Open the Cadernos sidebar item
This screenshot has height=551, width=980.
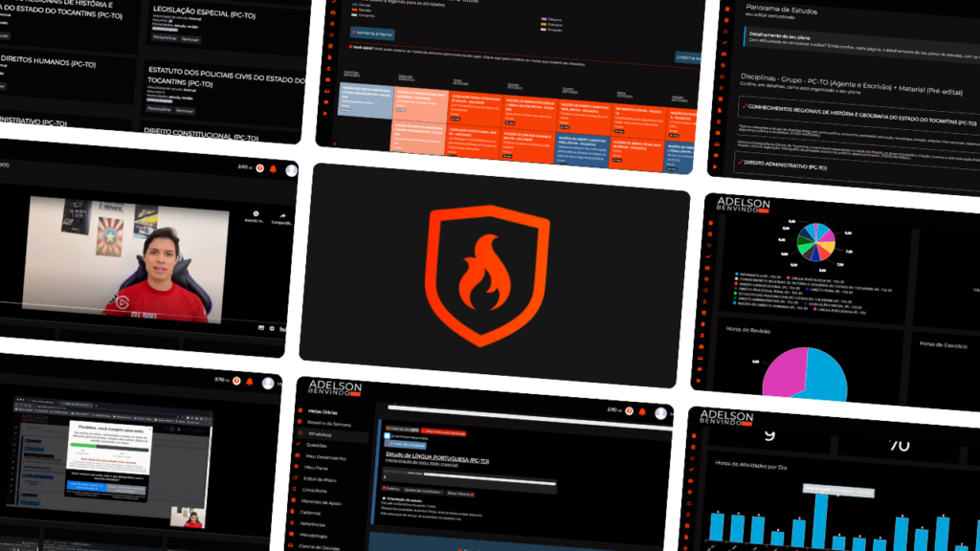pyautogui.click(x=310, y=513)
